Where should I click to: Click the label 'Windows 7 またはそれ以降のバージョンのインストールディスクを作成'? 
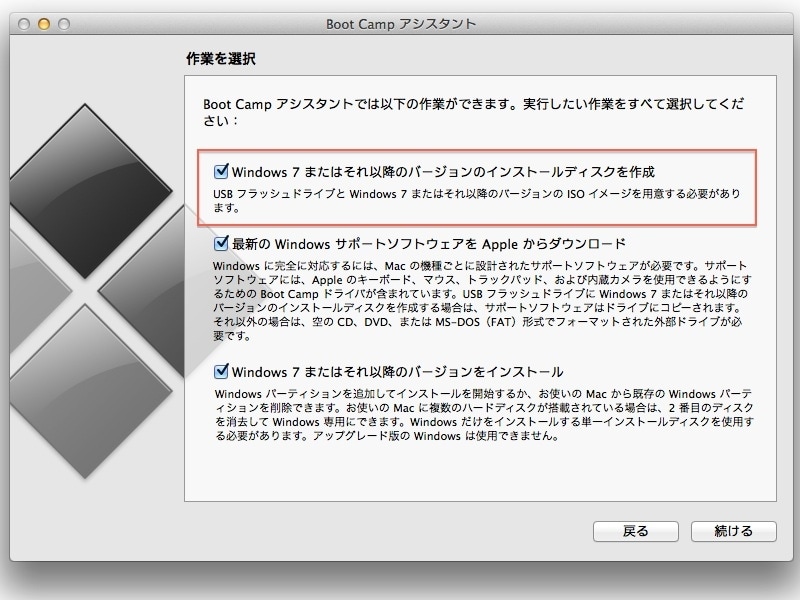(443, 172)
